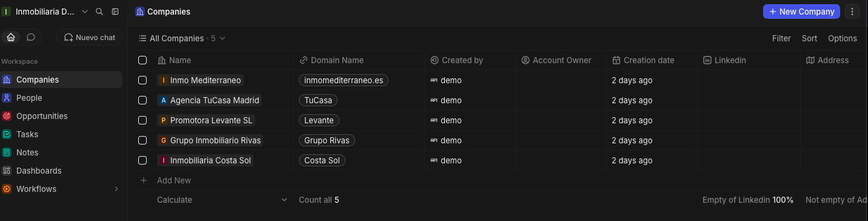This screenshot has width=868, height=221.
Task: Open Opportunities in the sidebar
Action: [61, 116]
